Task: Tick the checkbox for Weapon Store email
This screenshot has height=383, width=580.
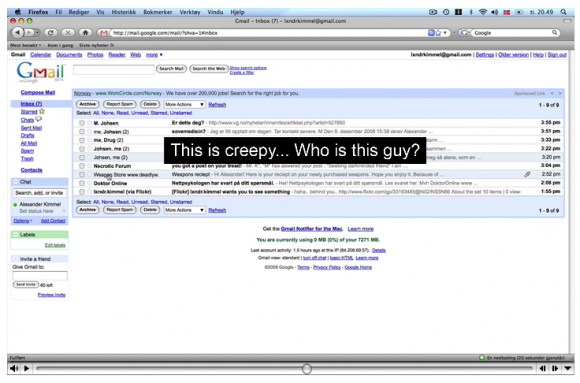Action: [x=82, y=174]
